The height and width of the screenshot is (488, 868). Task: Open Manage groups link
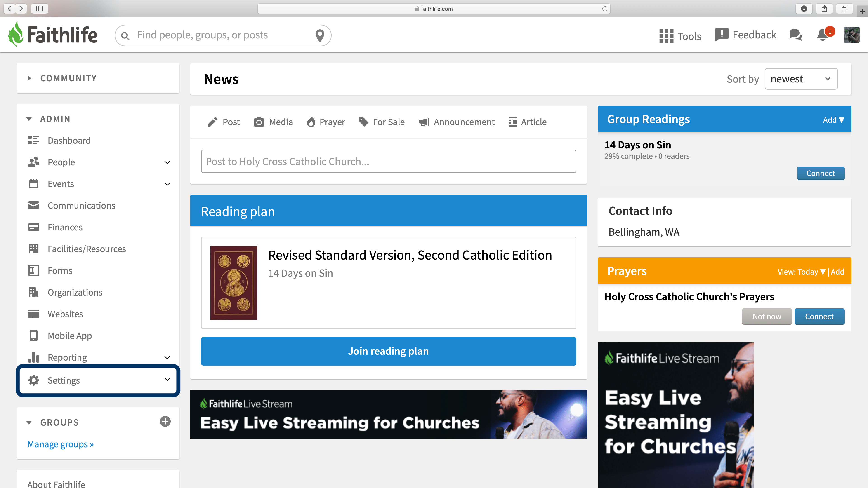(x=60, y=444)
